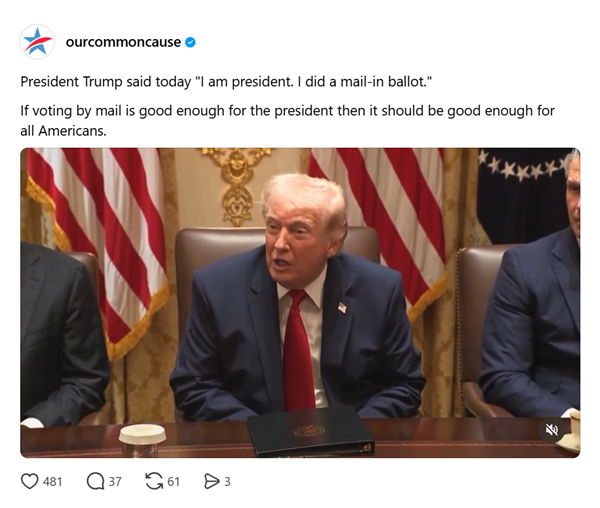Share the post with the paper plane icon
This screenshot has width=600, height=508.
click(x=211, y=481)
